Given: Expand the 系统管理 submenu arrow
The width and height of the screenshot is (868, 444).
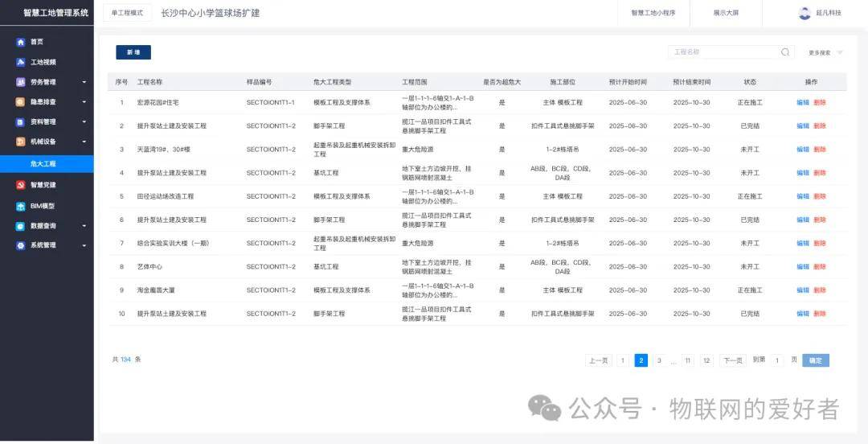Looking at the screenshot, I should tap(84, 245).
